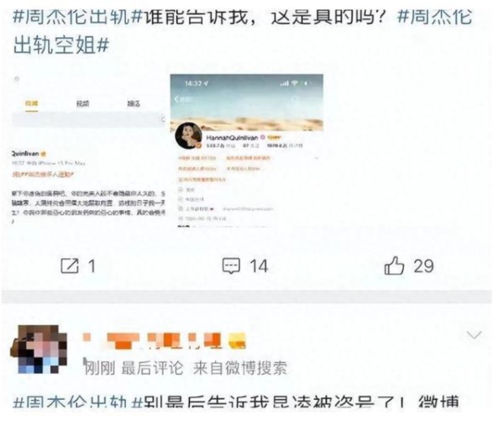Open the comments speech bubble icon
Screen dimensions: 504x425
(x=231, y=266)
